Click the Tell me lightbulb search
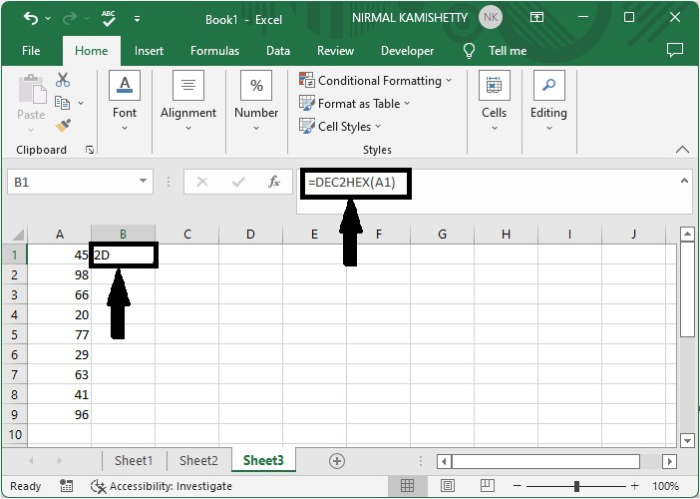Viewport: 700px width, 499px height. [x=495, y=51]
